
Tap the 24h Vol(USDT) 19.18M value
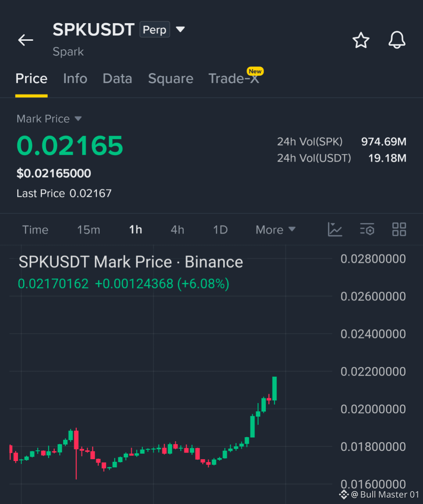(x=387, y=158)
